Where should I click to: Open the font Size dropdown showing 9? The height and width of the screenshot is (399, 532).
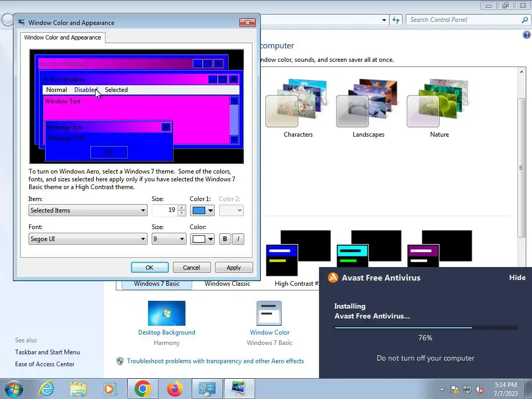pos(169,239)
